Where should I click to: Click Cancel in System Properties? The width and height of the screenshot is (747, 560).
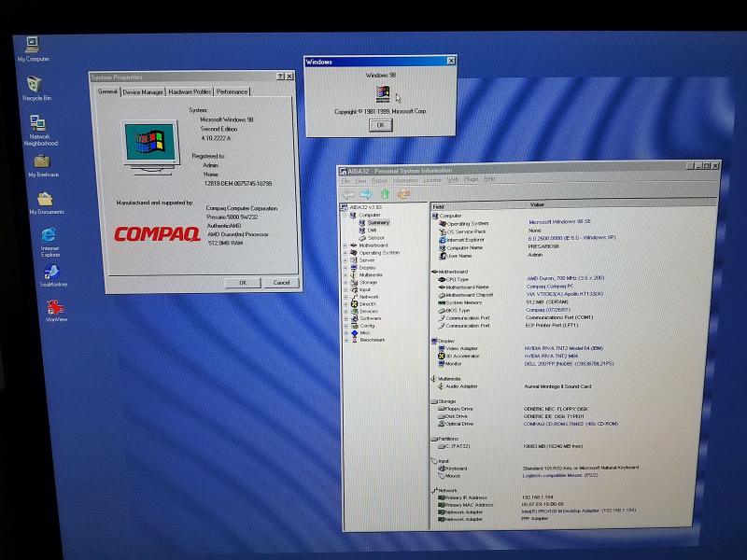(x=281, y=283)
